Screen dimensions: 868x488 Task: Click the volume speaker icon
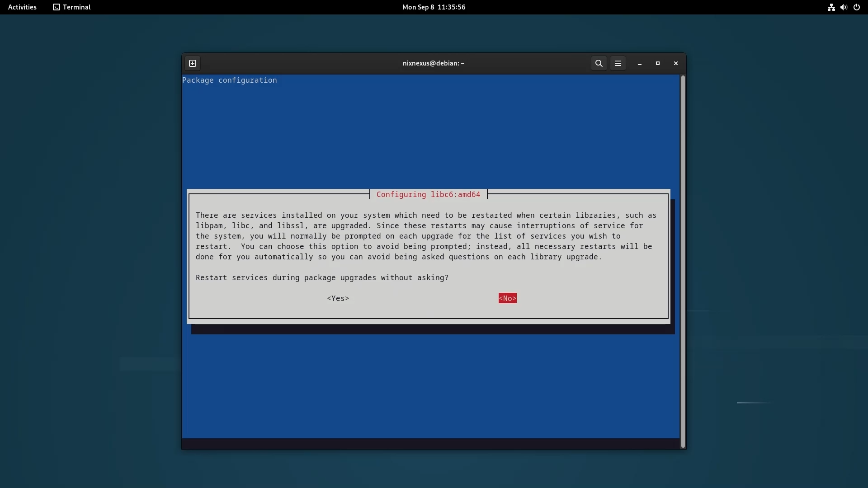point(844,7)
